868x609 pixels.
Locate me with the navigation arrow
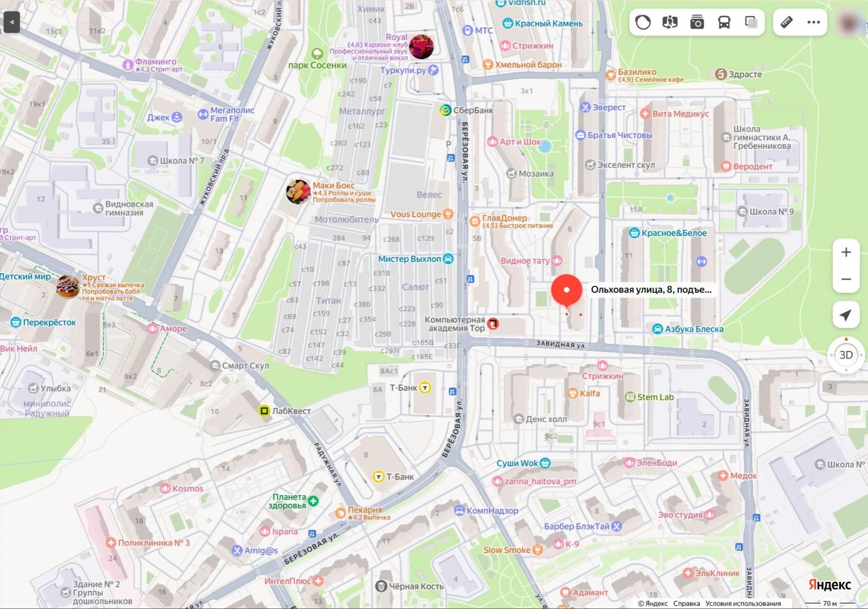tap(846, 315)
